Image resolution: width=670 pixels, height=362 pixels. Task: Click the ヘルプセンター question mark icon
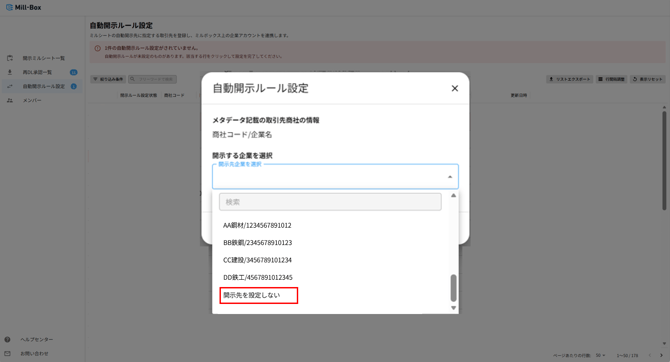pyautogui.click(x=7, y=339)
